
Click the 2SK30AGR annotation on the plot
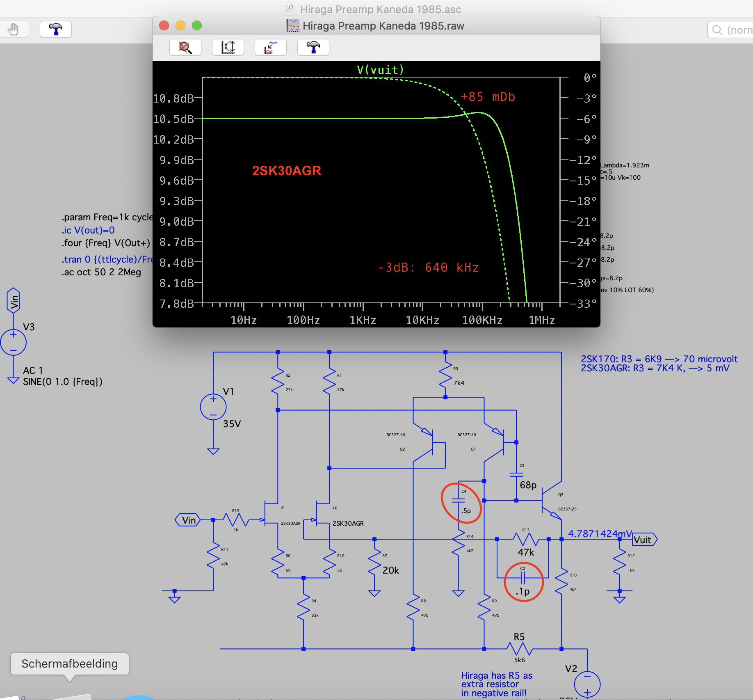tap(287, 171)
